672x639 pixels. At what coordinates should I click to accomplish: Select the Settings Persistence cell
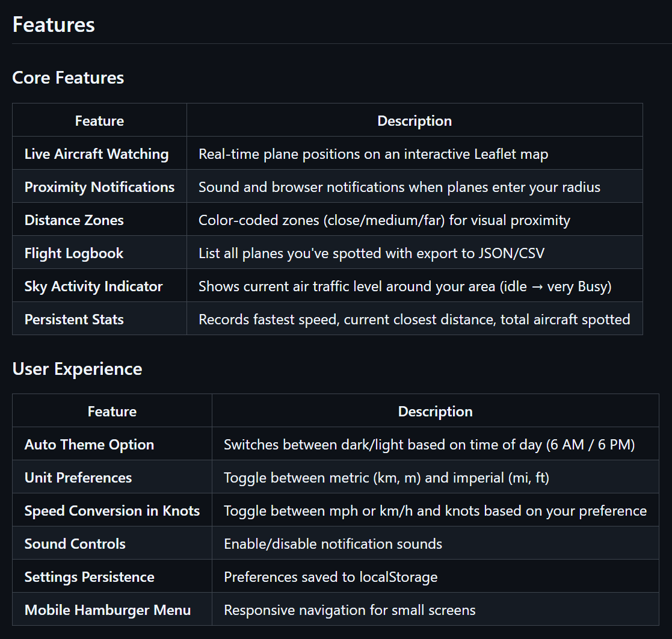coord(90,577)
